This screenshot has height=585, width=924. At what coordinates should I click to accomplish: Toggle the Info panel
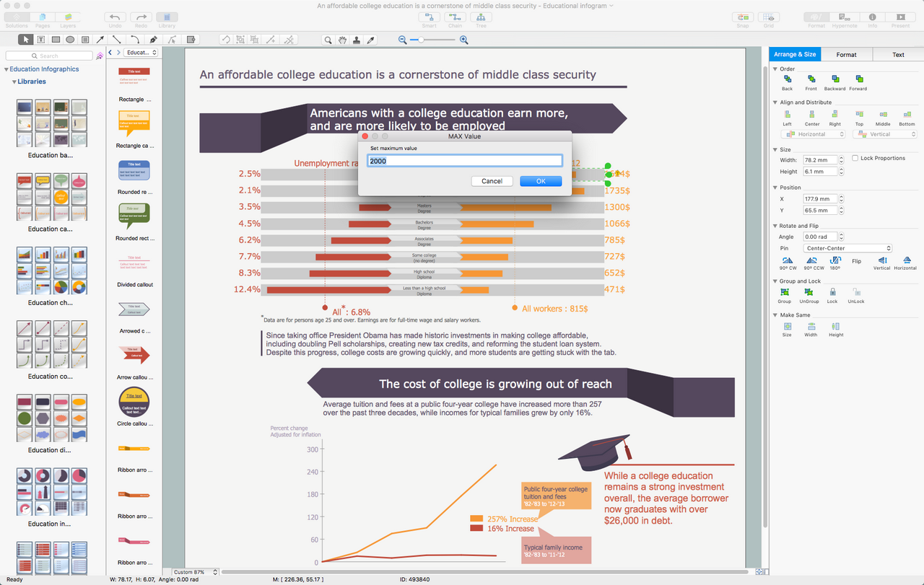coord(873,17)
